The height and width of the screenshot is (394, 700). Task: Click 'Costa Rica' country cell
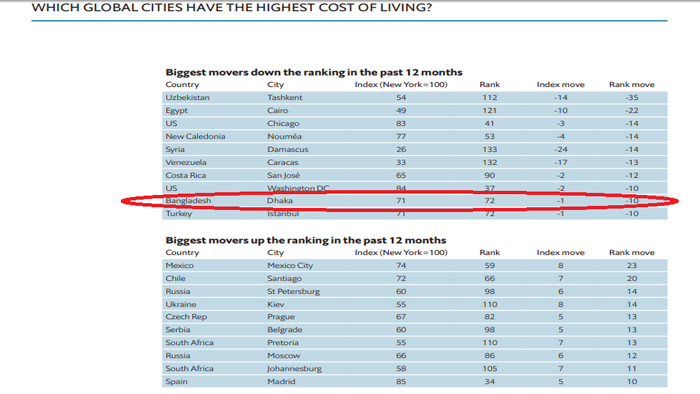(x=186, y=175)
